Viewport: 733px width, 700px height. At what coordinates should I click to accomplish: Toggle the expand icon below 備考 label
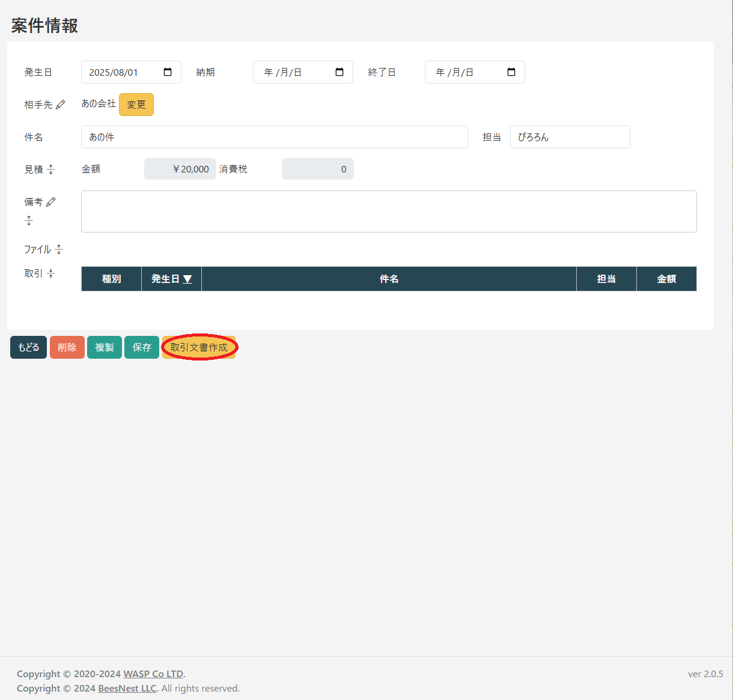click(29, 221)
